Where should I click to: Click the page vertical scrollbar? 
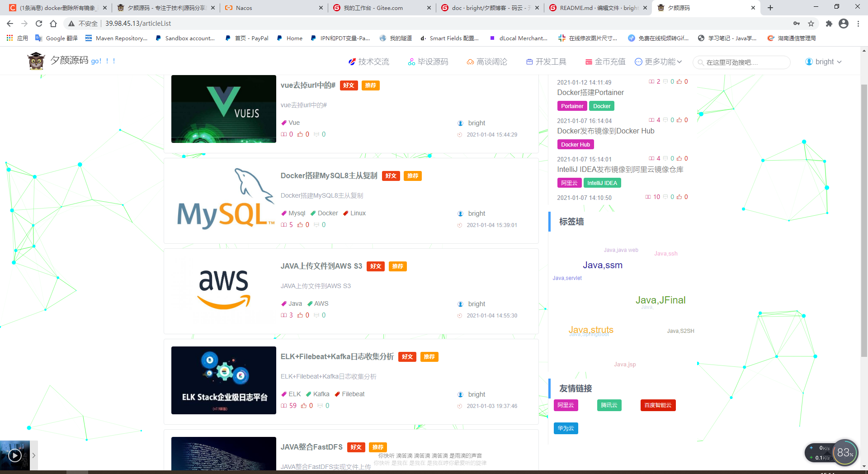pyautogui.click(x=864, y=221)
